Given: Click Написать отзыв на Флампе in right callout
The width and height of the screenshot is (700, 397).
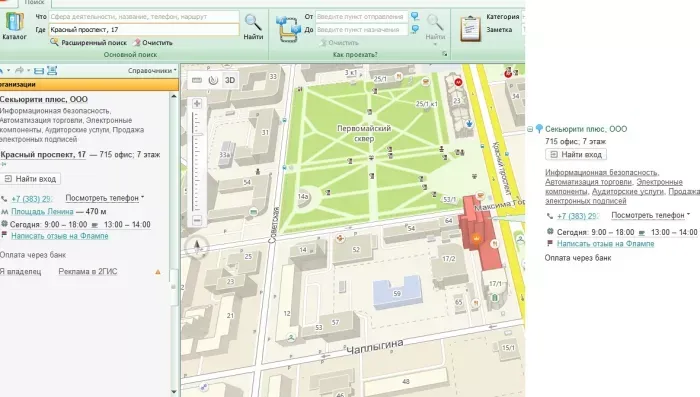Looking at the screenshot, I should click(x=605, y=243).
